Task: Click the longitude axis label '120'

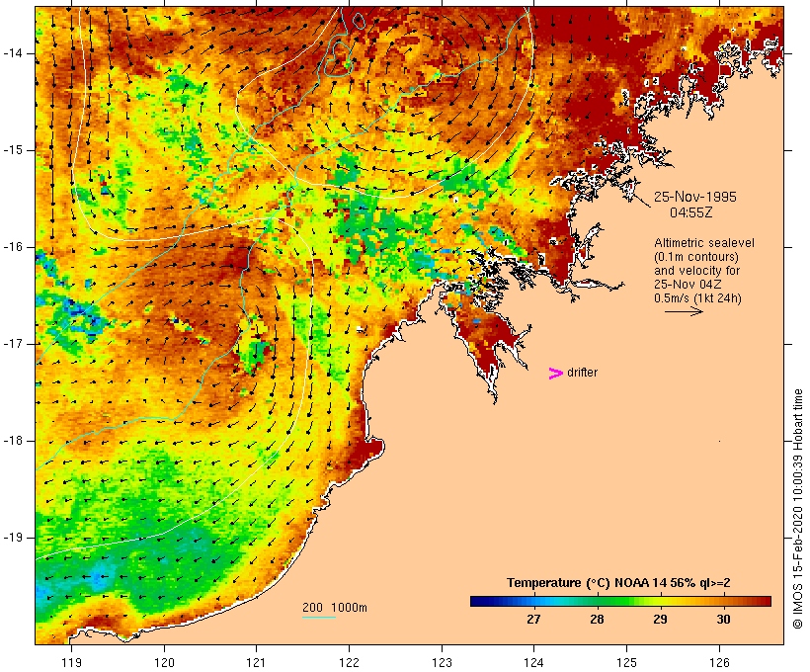Action: coord(164,662)
